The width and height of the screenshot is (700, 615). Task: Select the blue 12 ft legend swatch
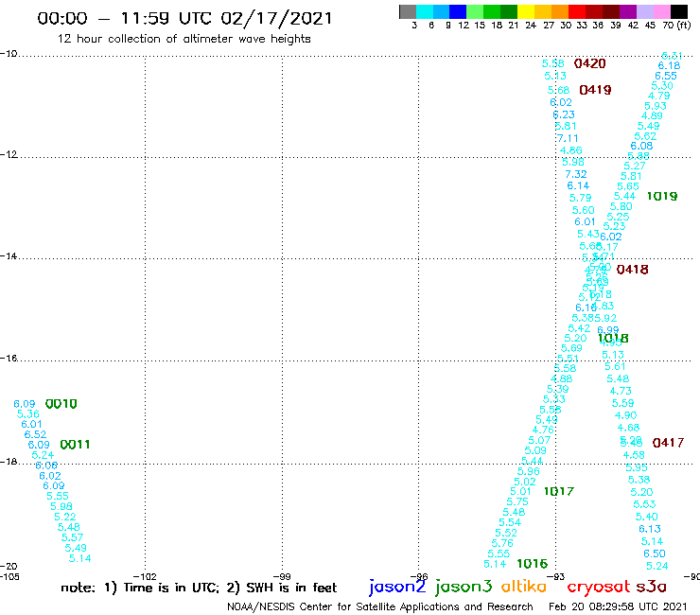459,11
